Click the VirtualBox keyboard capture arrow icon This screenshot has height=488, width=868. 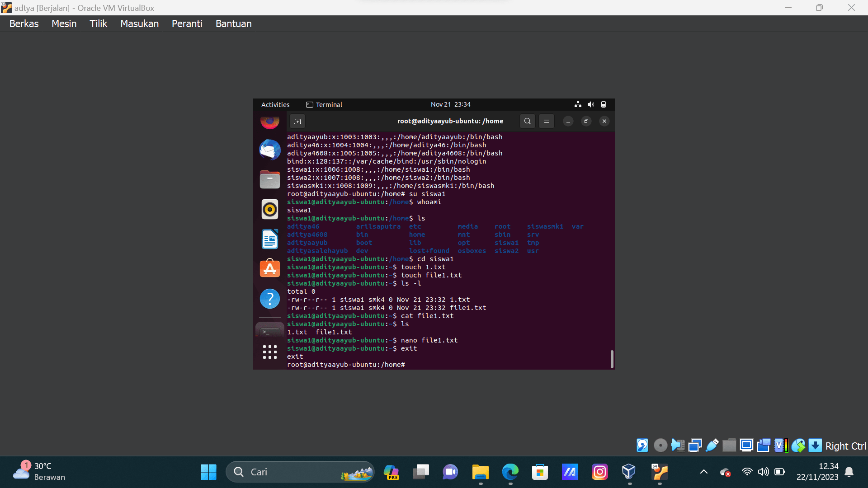[x=815, y=446]
